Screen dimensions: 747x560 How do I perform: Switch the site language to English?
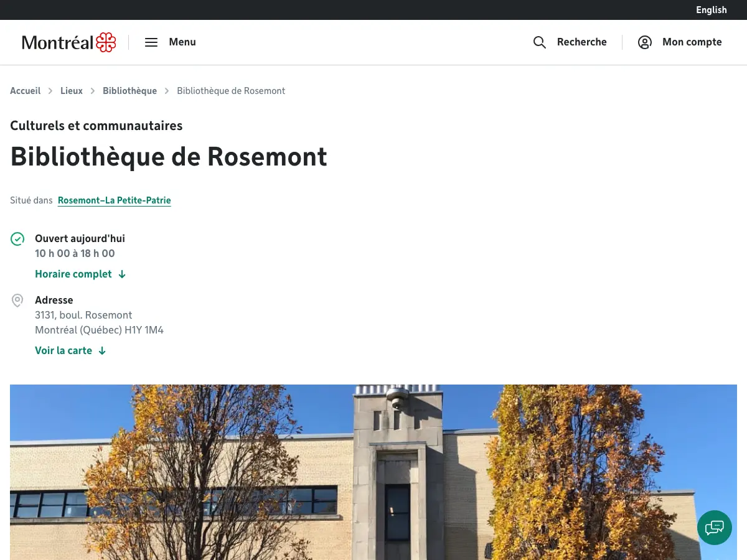pos(711,10)
